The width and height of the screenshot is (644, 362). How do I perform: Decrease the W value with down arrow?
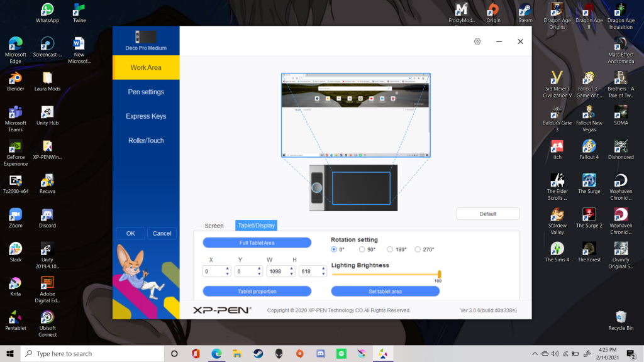pyautogui.click(x=292, y=274)
